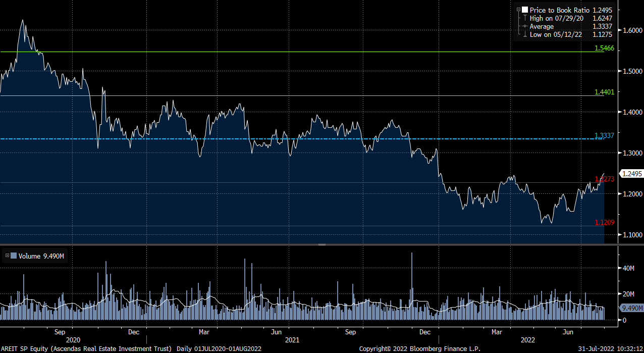Click the 2020 year label on the x-axis
644x353 pixels.
[x=74, y=341]
